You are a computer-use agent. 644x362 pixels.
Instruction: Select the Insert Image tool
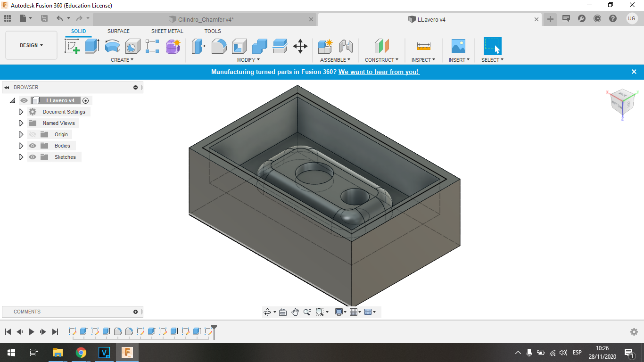coord(458,46)
